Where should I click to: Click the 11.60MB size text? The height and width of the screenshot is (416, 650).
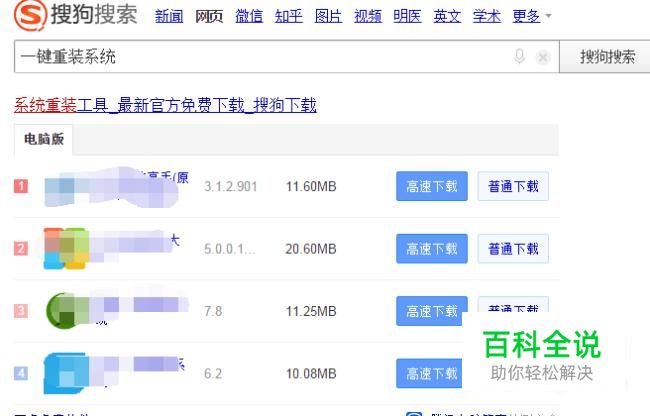[x=311, y=186]
